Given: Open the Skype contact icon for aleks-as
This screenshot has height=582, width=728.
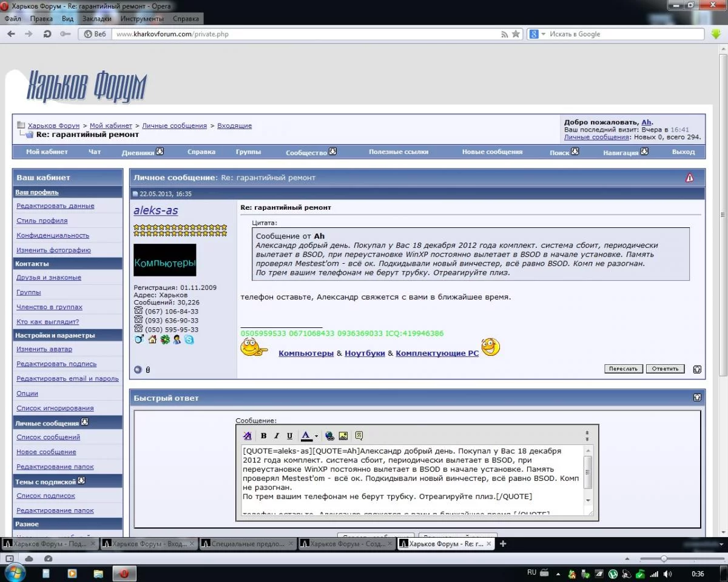Looking at the screenshot, I should (189, 339).
